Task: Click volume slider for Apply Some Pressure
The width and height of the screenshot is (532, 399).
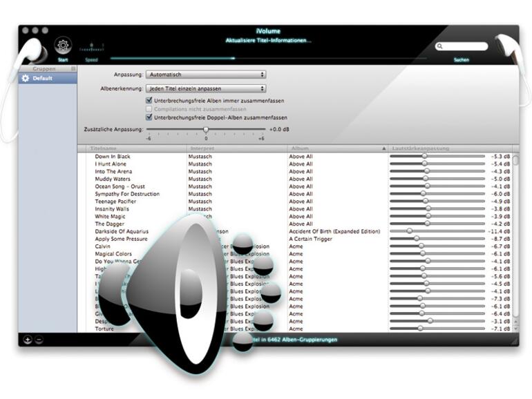Action: [437, 239]
